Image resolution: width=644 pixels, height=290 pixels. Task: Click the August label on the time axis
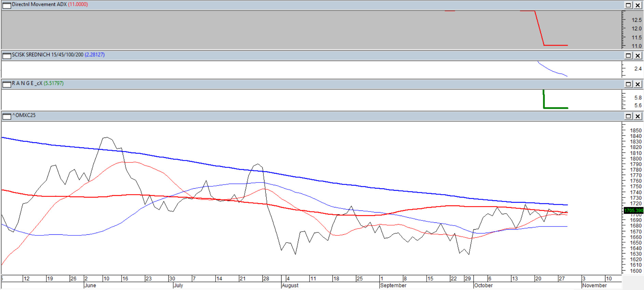click(290, 286)
